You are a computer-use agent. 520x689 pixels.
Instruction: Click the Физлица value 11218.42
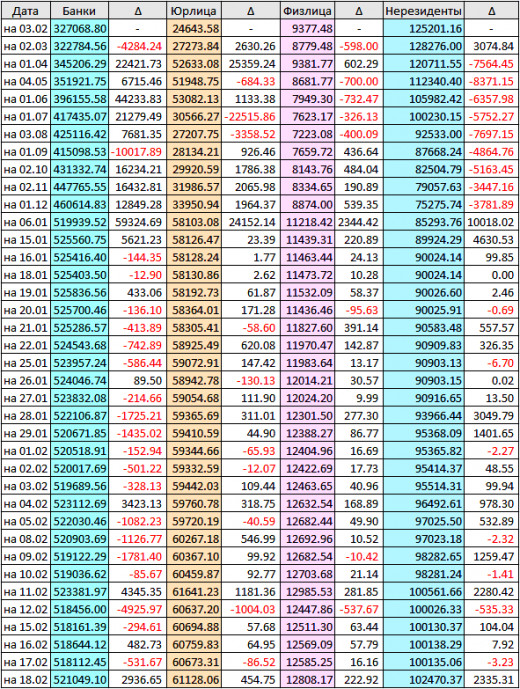307,222
